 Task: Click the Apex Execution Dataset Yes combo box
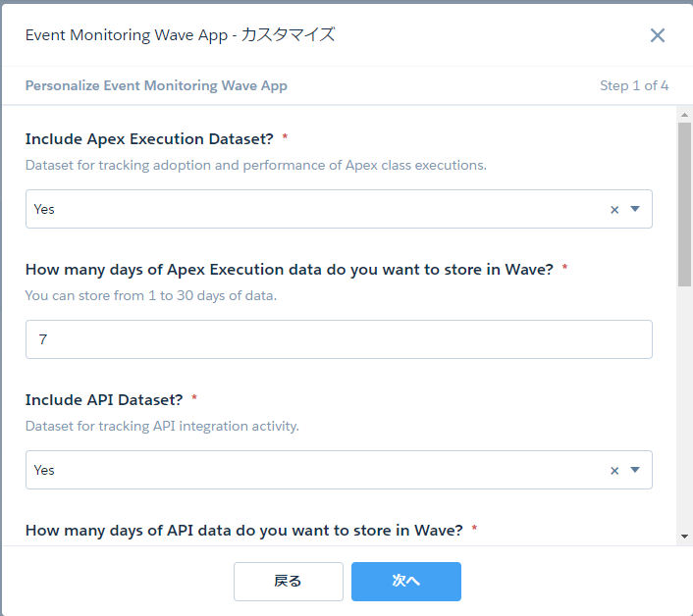point(339,209)
